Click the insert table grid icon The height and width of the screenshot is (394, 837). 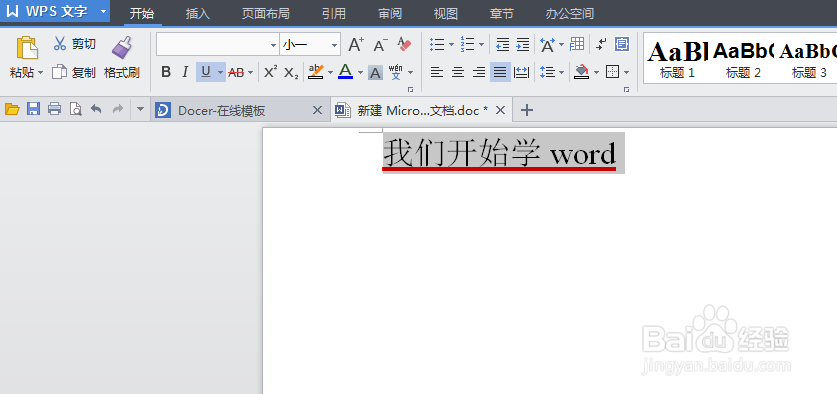click(x=577, y=44)
